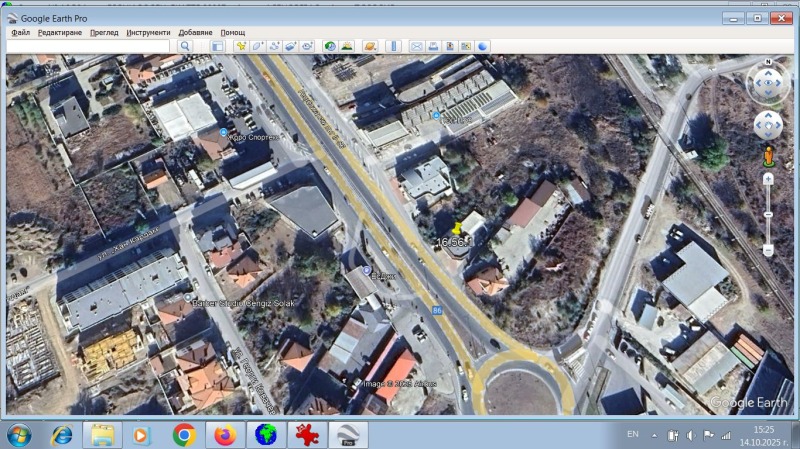Add a new placemark
The width and height of the screenshot is (800, 449).
[241, 46]
